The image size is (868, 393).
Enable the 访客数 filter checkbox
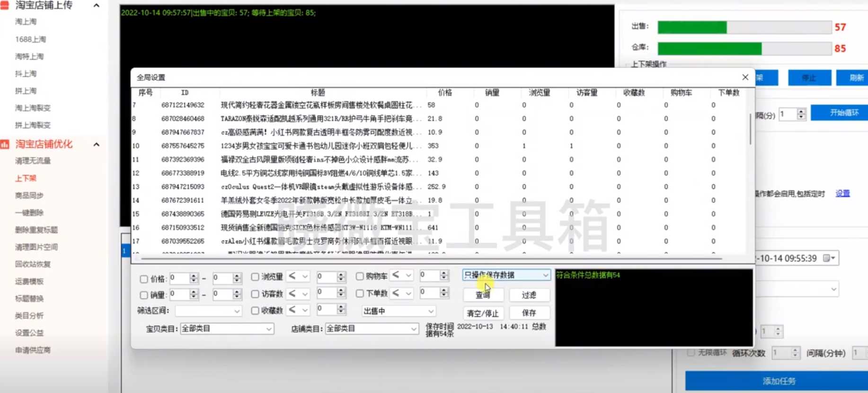point(255,294)
